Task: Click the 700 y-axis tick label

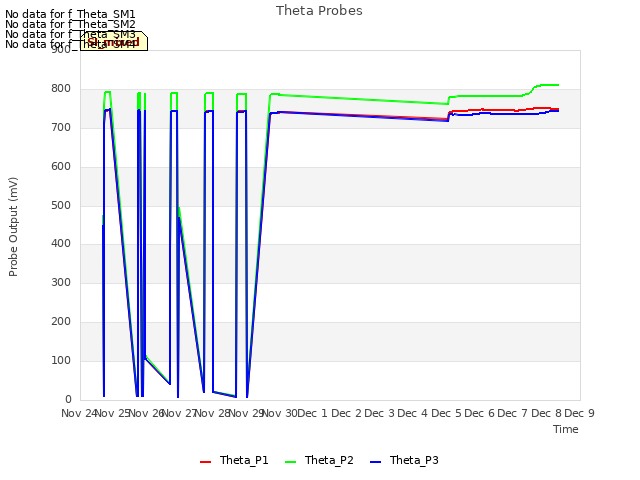Action: pyautogui.click(x=61, y=128)
